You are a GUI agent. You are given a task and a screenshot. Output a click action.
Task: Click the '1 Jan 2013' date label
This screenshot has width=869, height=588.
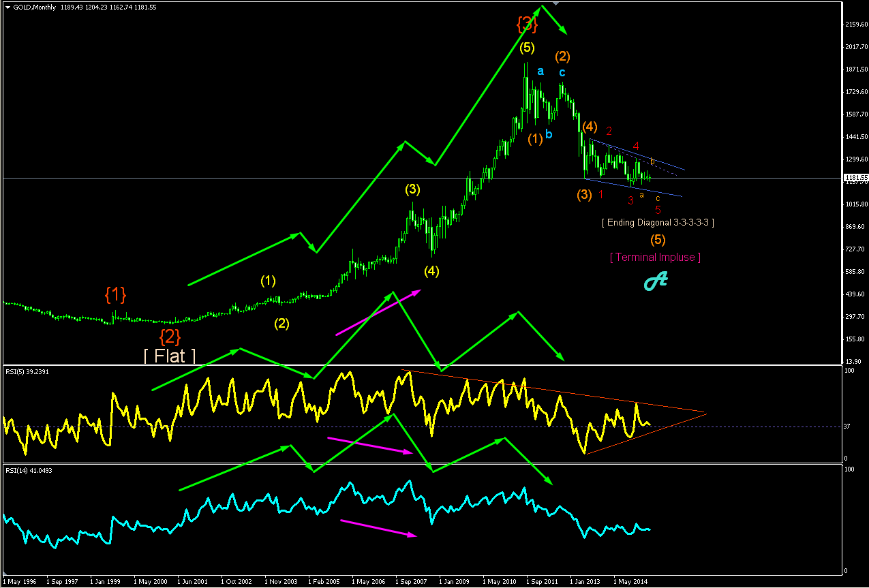pyautogui.click(x=586, y=582)
